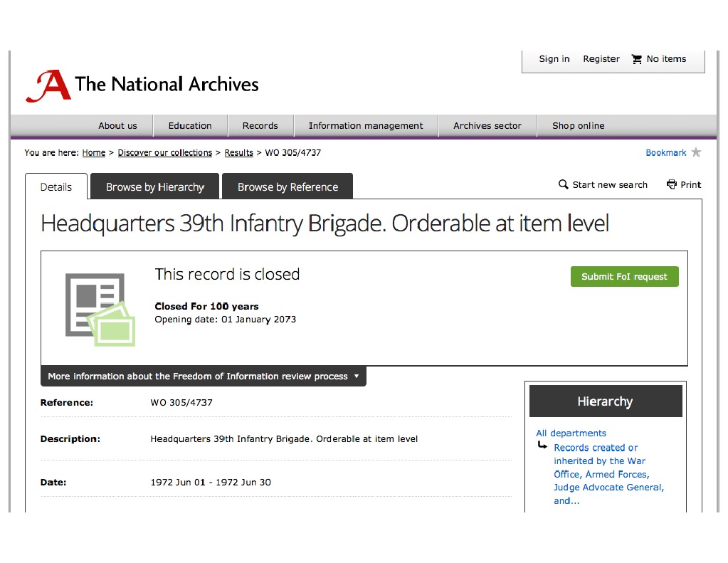Click description value Headquarters 39th Infantry Brigade
Image resolution: width=728 pixels, height=563 pixels.
(x=284, y=439)
